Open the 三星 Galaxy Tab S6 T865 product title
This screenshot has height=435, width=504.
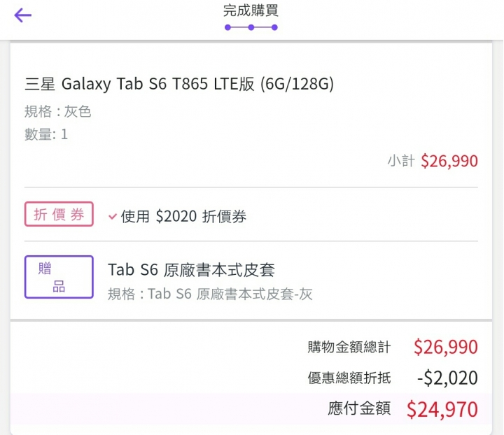(179, 85)
